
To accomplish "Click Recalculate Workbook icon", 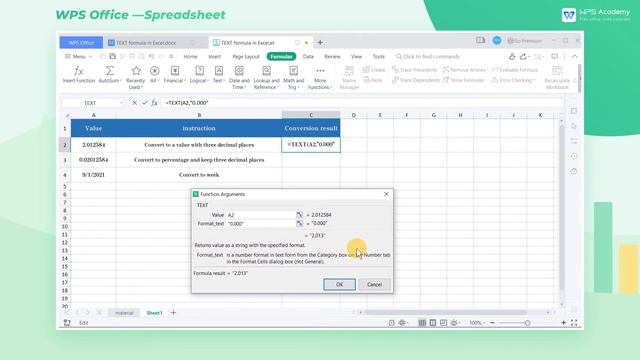I will pyautogui.click(x=557, y=71).
